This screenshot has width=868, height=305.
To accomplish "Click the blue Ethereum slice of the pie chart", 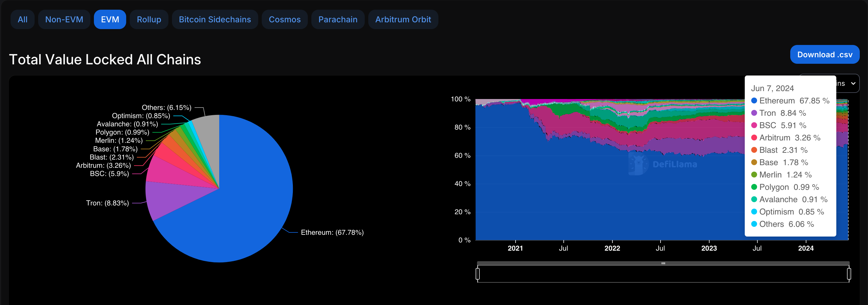I will 243,202.
